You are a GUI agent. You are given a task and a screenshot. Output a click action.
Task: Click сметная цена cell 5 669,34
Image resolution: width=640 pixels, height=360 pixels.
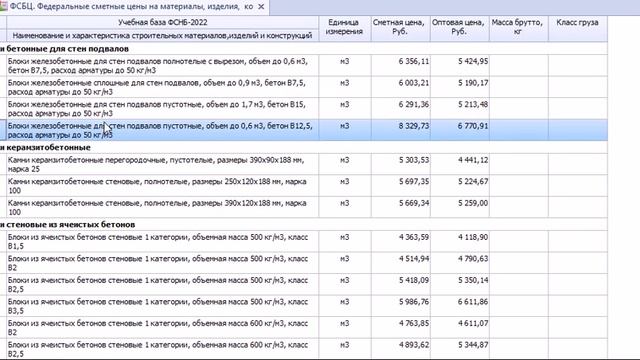(400, 207)
